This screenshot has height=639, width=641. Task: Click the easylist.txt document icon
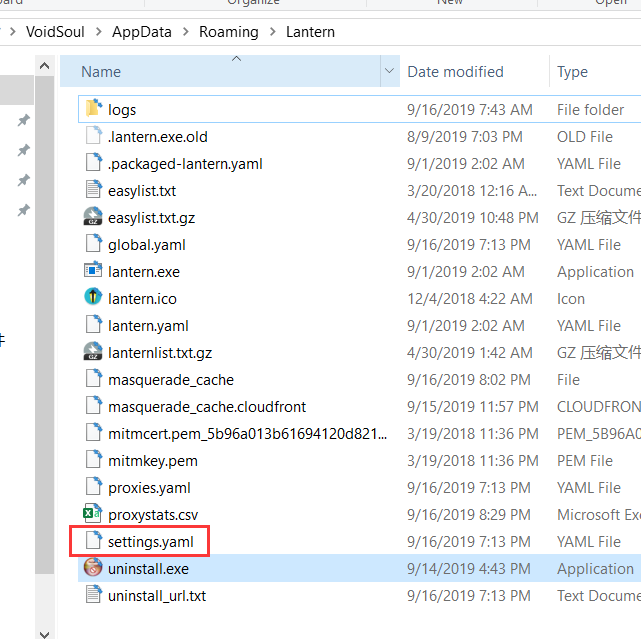click(94, 190)
